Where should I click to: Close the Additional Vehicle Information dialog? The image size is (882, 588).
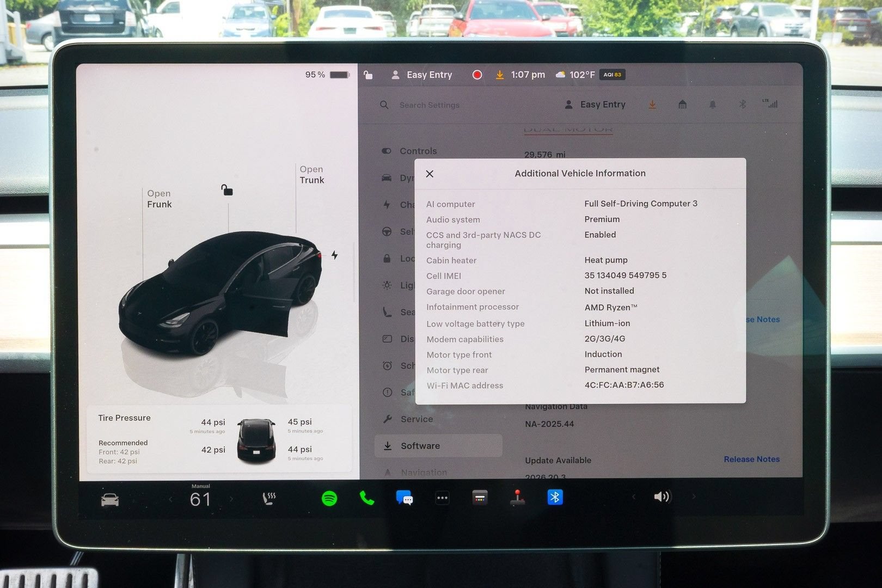(x=430, y=174)
